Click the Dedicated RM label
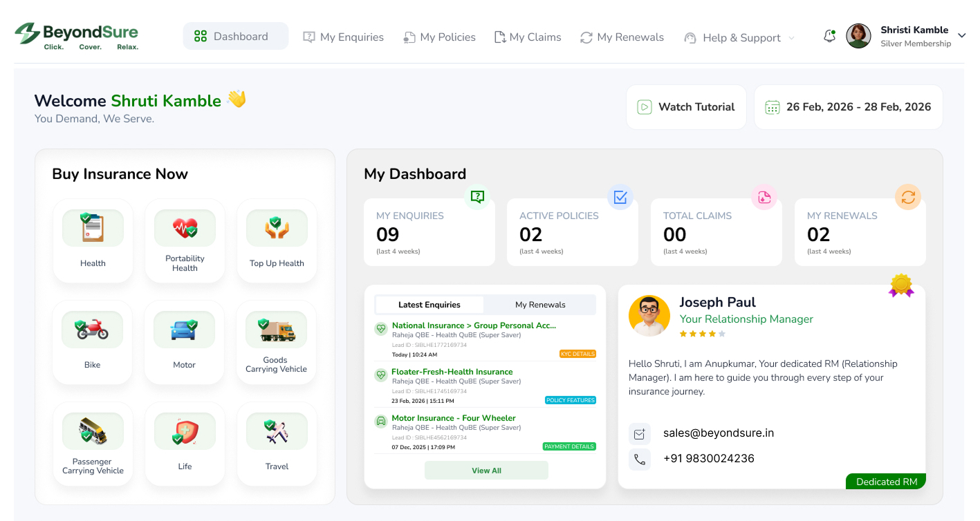This screenshot has width=980, height=521. (887, 482)
